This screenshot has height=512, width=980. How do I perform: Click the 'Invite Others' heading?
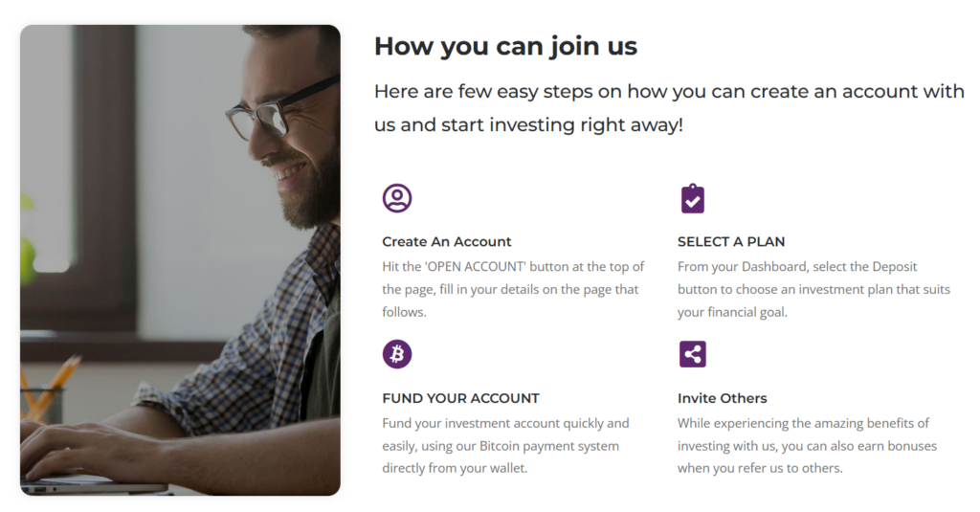[x=722, y=398]
